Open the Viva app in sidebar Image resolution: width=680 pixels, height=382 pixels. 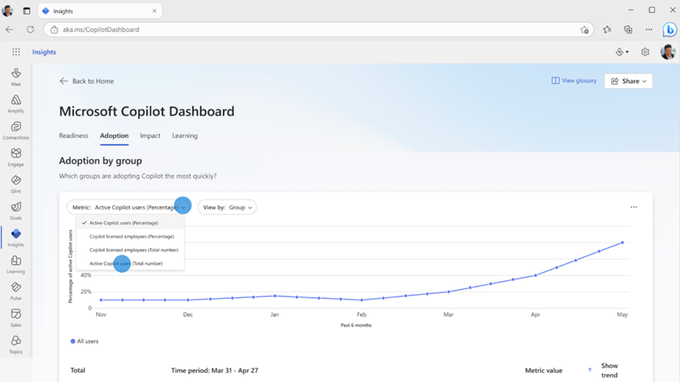click(x=16, y=77)
